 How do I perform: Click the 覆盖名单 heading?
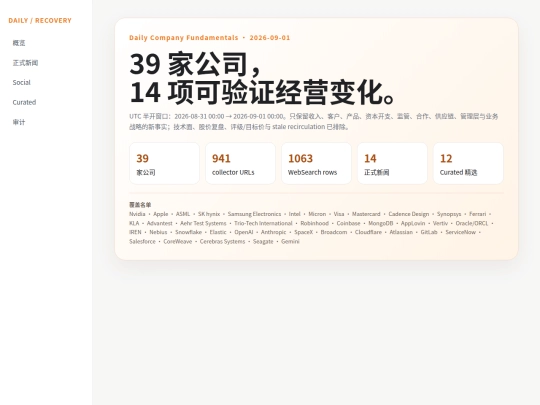pos(140,205)
